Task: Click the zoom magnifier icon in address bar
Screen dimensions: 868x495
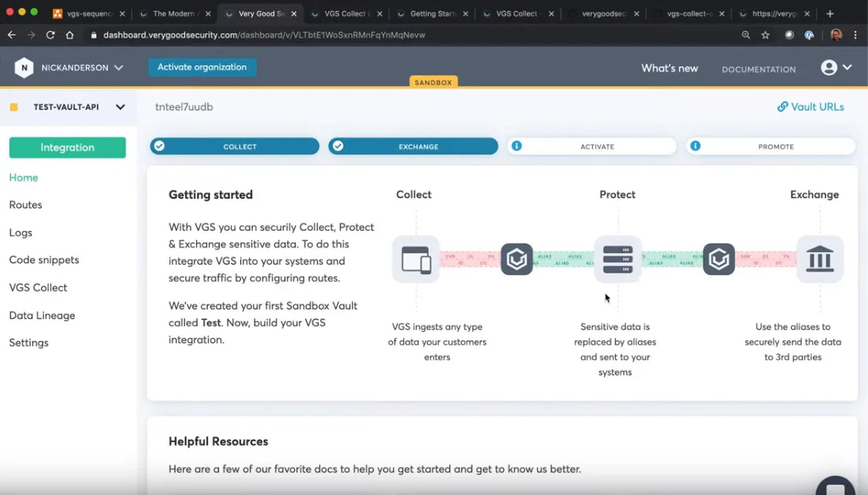Action: click(x=746, y=35)
